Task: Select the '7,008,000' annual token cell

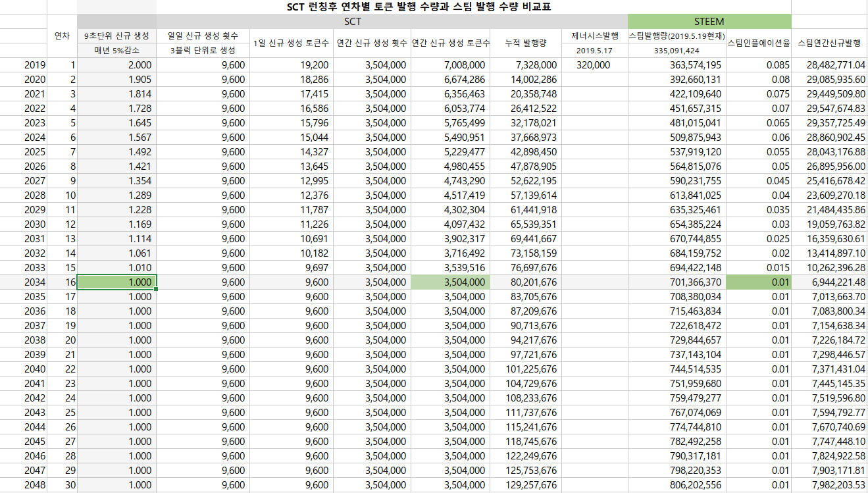Action: click(x=451, y=65)
